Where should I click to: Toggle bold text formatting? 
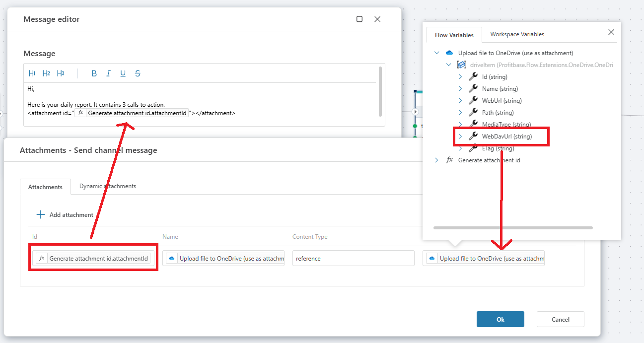94,73
